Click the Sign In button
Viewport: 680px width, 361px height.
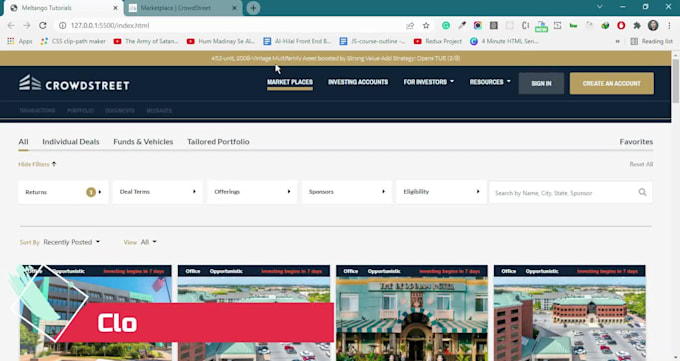point(541,83)
